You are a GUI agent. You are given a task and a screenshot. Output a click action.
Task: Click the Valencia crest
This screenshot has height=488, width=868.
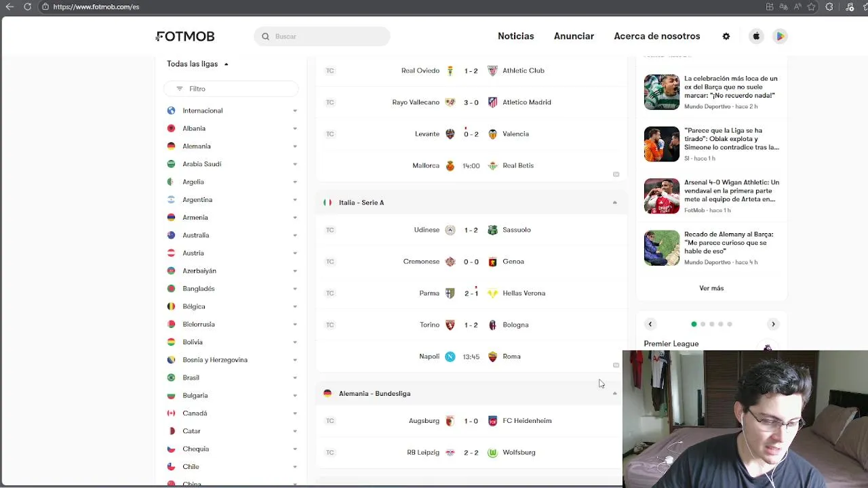[492, 134]
